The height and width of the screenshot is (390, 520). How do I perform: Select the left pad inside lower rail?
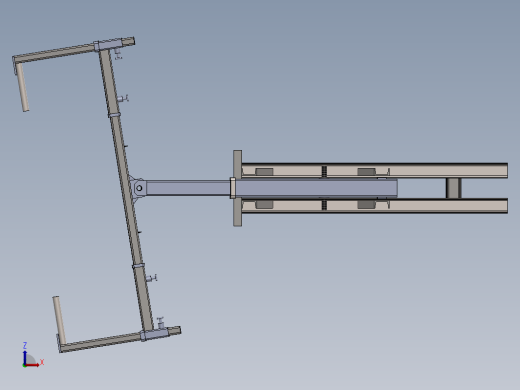[264, 204]
